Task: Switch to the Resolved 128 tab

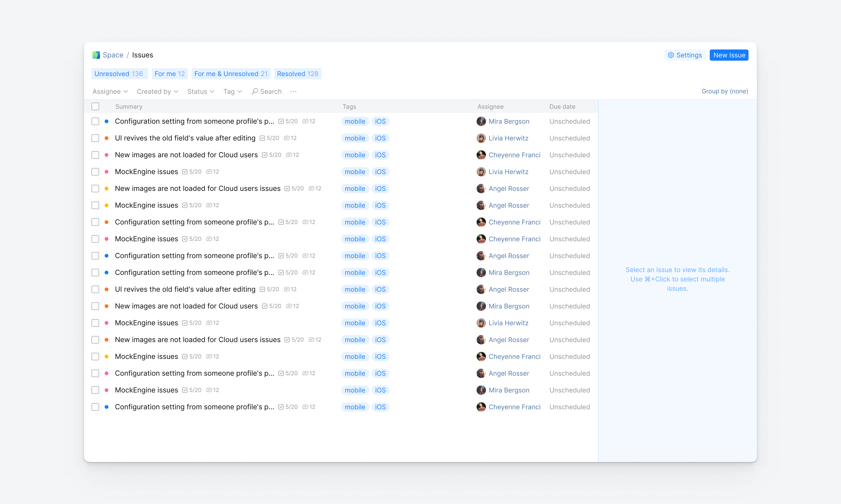Action: [x=297, y=74]
